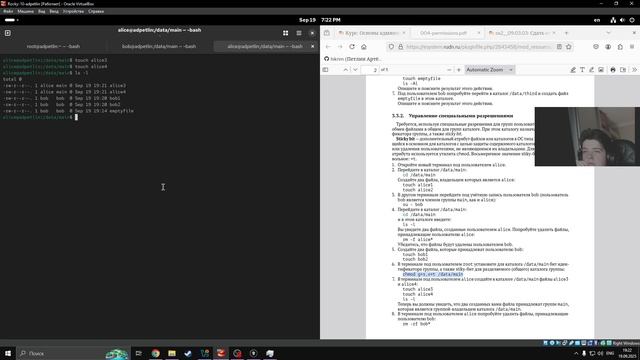Go to the previous PDF page
This screenshot has height=360, width=640.
pos(346,70)
